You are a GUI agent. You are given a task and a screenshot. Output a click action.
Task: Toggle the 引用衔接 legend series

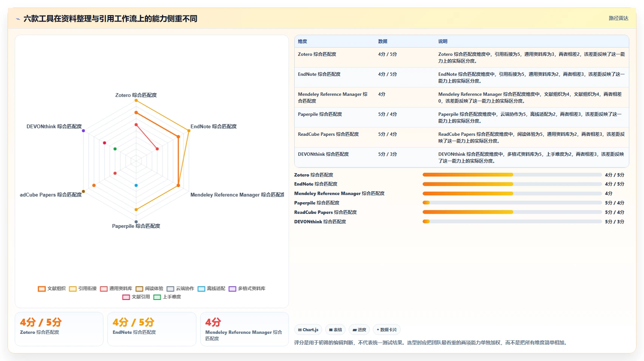coord(83,289)
